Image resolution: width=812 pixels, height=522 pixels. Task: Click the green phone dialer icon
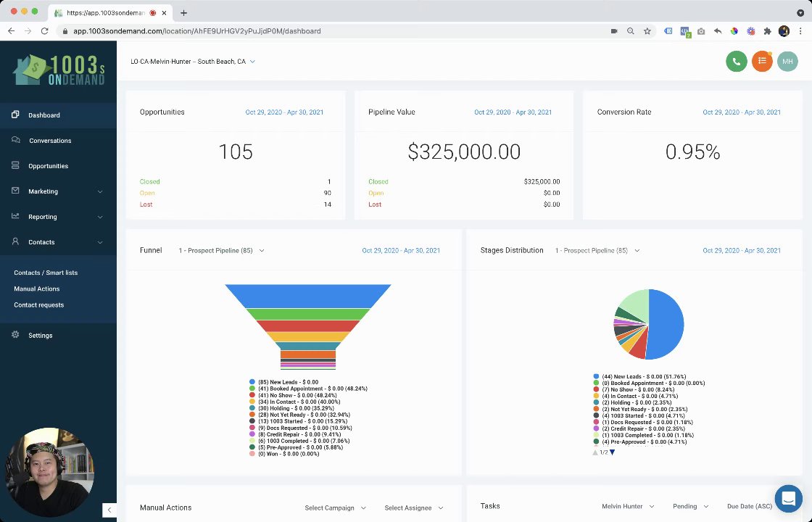(x=736, y=62)
